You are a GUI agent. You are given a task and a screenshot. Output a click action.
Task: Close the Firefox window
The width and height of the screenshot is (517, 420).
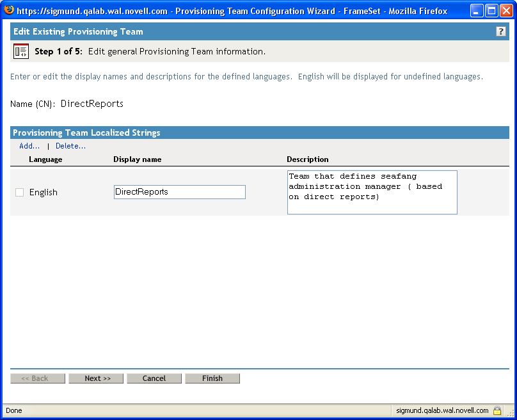tap(506, 11)
